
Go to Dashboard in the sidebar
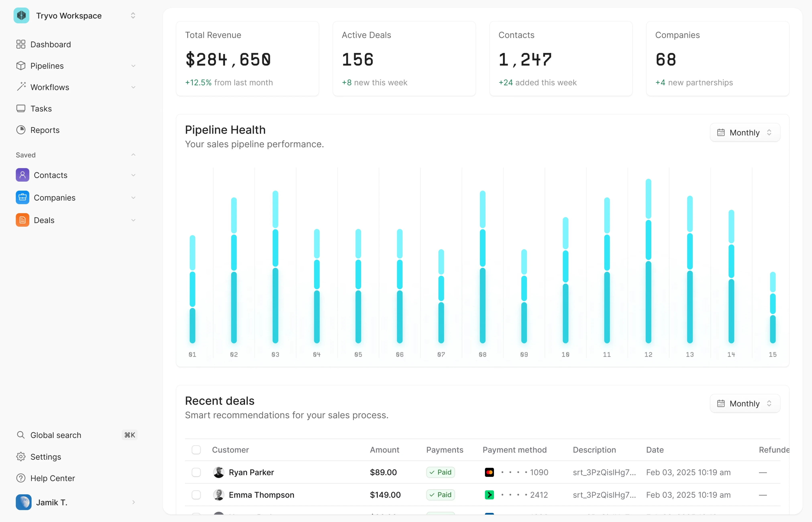point(51,45)
